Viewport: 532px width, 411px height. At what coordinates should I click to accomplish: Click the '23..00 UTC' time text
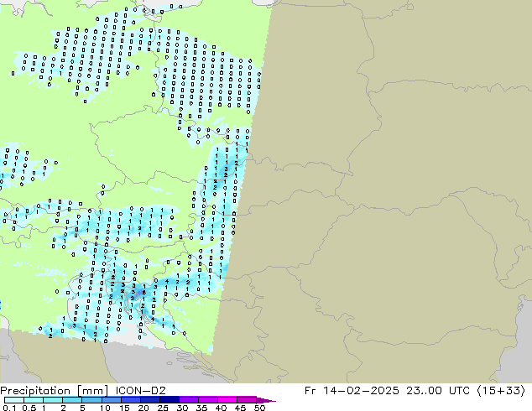click(438, 391)
